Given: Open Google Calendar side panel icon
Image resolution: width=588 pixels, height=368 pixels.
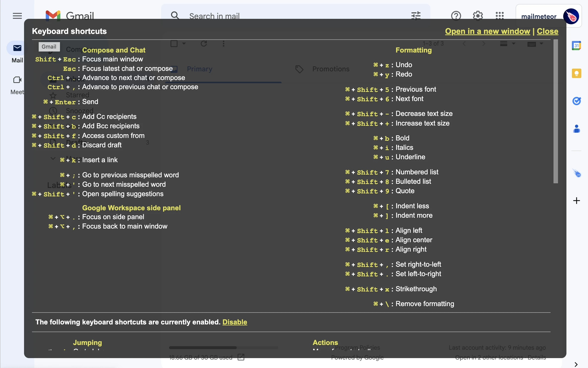Looking at the screenshot, I should [576, 46].
